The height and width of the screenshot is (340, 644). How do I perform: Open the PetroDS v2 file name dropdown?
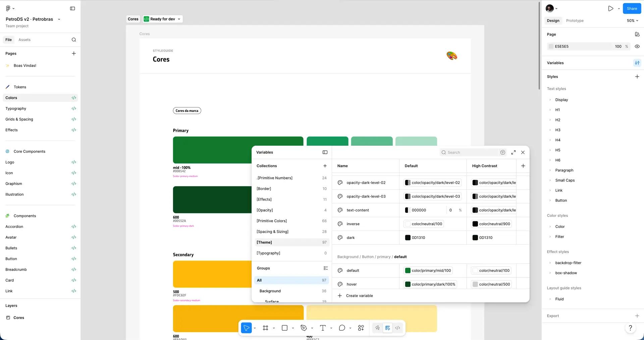(59, 19)
